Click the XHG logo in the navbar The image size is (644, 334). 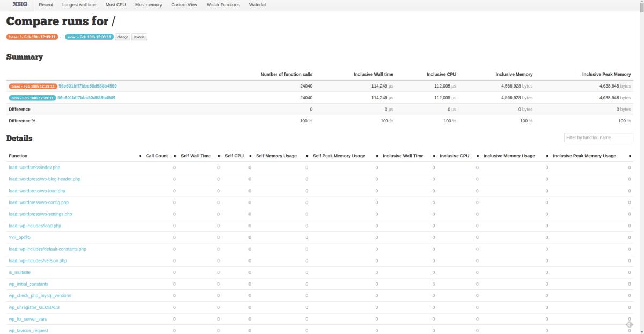coord(20,5)
